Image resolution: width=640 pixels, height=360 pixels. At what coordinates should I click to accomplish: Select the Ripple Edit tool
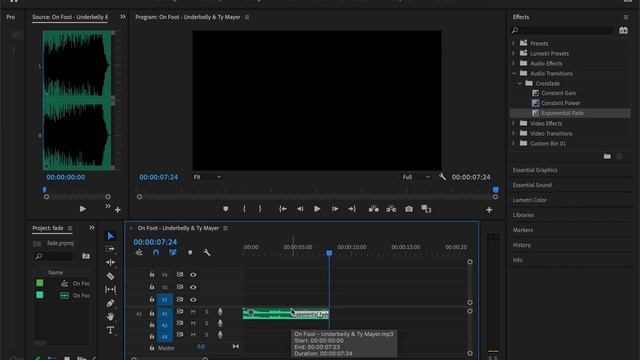110,262
